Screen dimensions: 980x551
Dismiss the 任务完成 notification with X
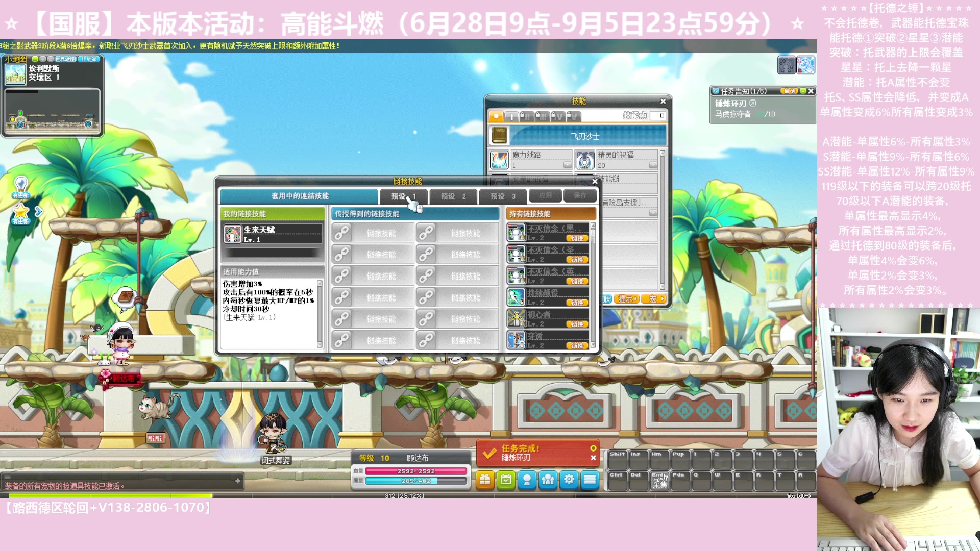(x=593, y=458)
